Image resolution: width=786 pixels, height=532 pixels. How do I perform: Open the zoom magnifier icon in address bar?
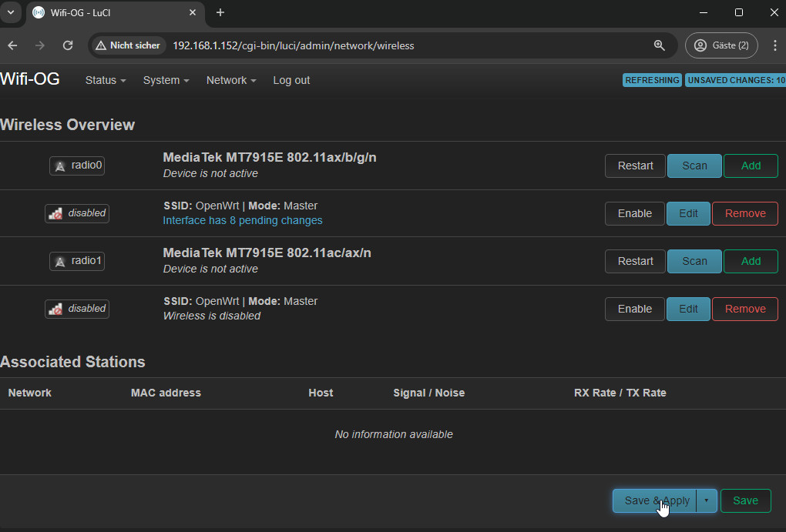(x=659, y=45)
